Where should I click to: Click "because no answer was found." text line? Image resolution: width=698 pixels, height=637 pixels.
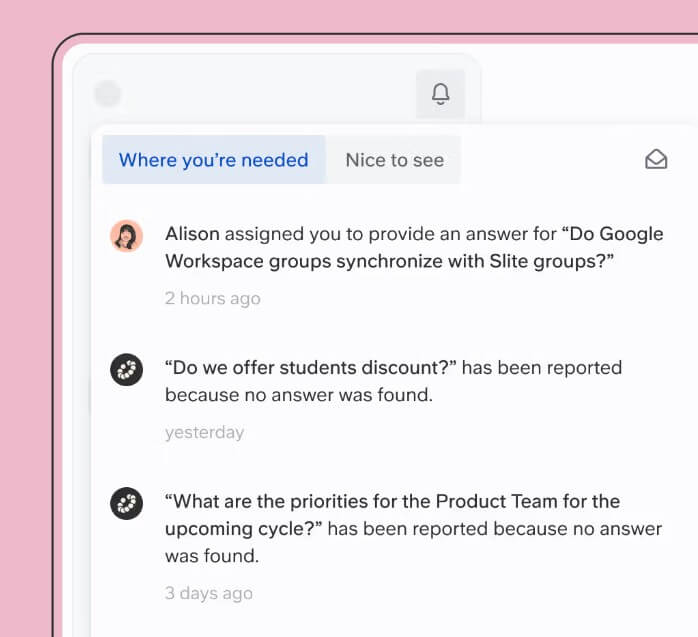[299, 395]
